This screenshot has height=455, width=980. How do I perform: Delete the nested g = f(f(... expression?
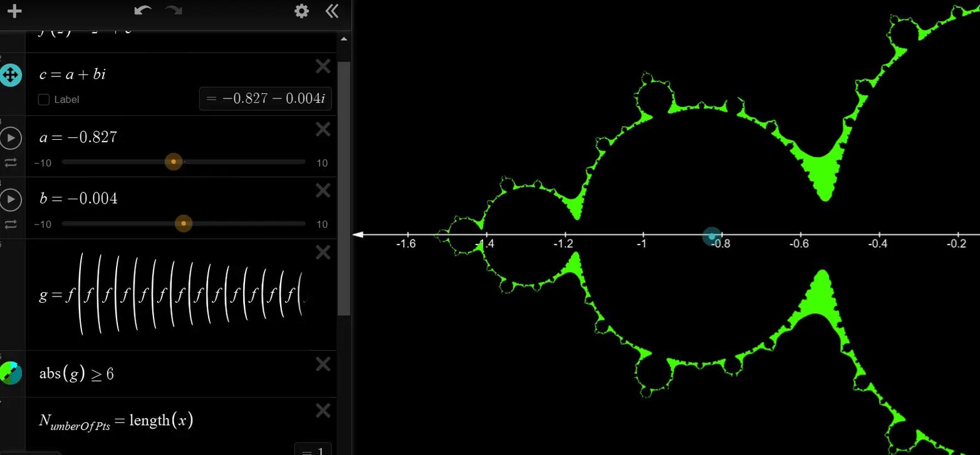click(323, 252)
